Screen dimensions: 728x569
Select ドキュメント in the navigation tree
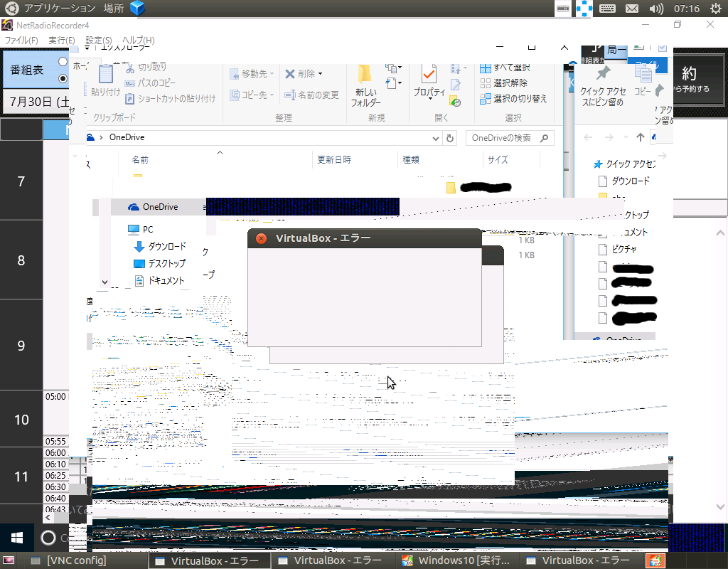coord(159,280)
